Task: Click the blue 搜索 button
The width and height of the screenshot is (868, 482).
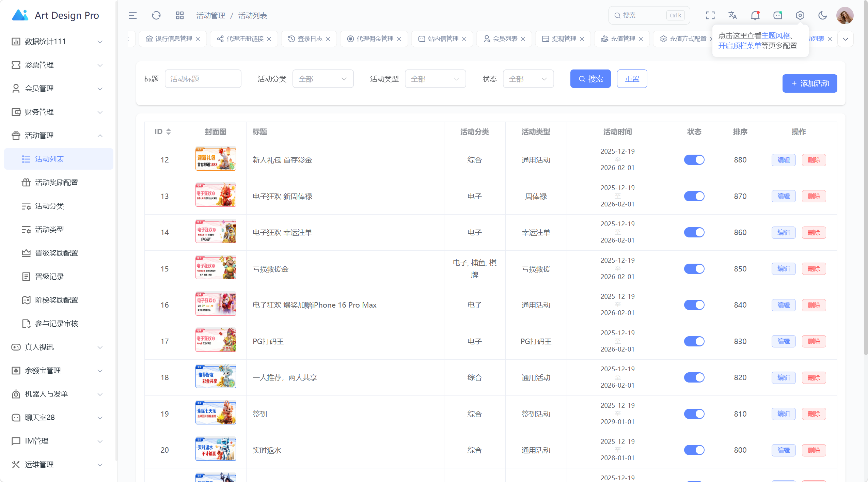Action: click(x=590, y=79)
